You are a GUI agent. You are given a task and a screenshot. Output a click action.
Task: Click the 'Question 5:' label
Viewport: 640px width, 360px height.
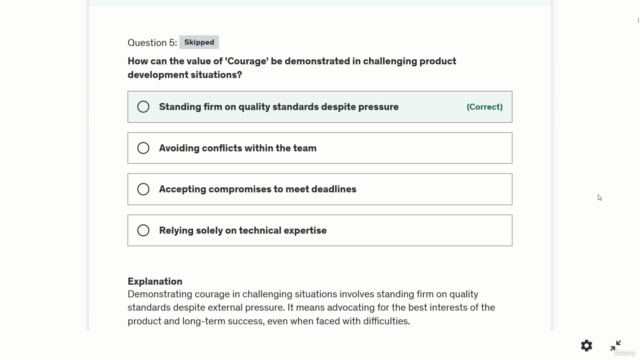pos(152,42)
